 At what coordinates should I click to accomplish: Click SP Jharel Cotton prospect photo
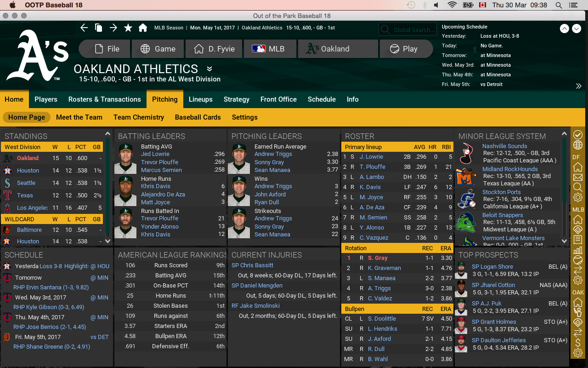coord(461,288)
